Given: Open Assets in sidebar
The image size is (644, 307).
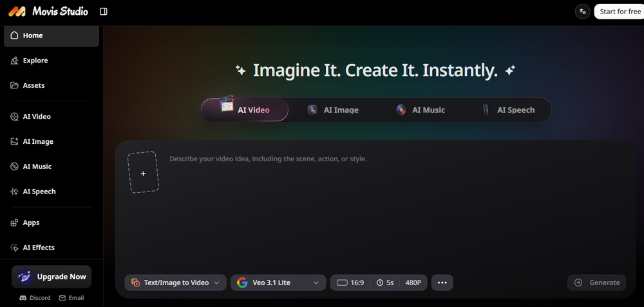Looking at the screenshot, I should 52,86.
